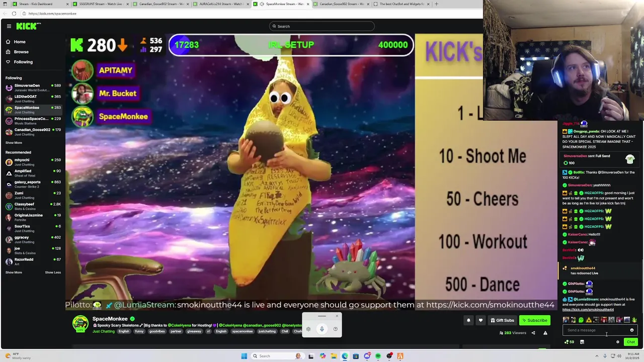Open Zumi recommended channel
The image size is (644, 362).
click(33, 195)
